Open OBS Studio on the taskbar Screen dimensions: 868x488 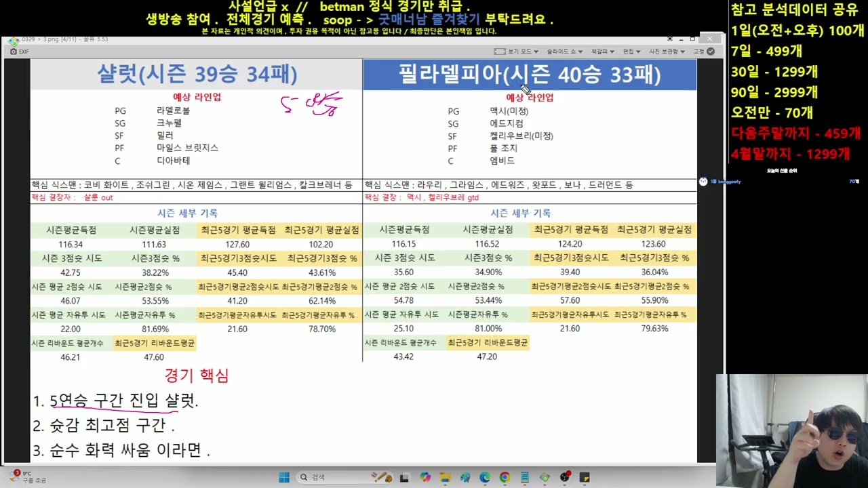click(565, 477)
